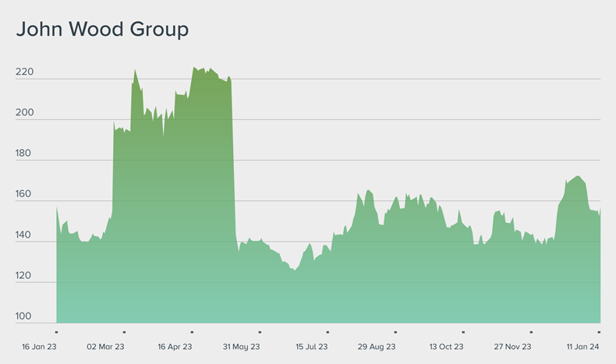Select the 29 Aug 23 date label
Image resolution: width=616 pixels, height=364 pixels.
(377, 346)
